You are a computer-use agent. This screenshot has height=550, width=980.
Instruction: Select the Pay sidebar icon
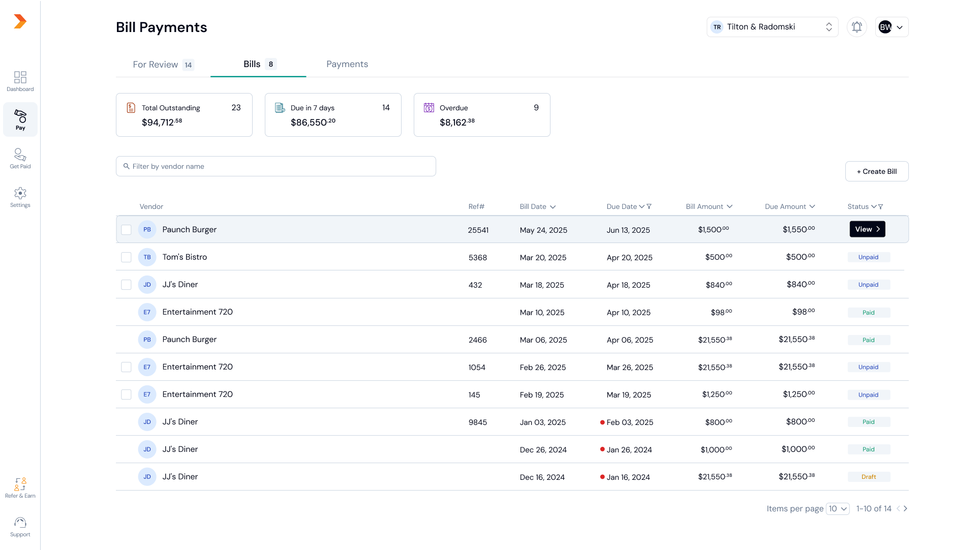click(20, 119)
